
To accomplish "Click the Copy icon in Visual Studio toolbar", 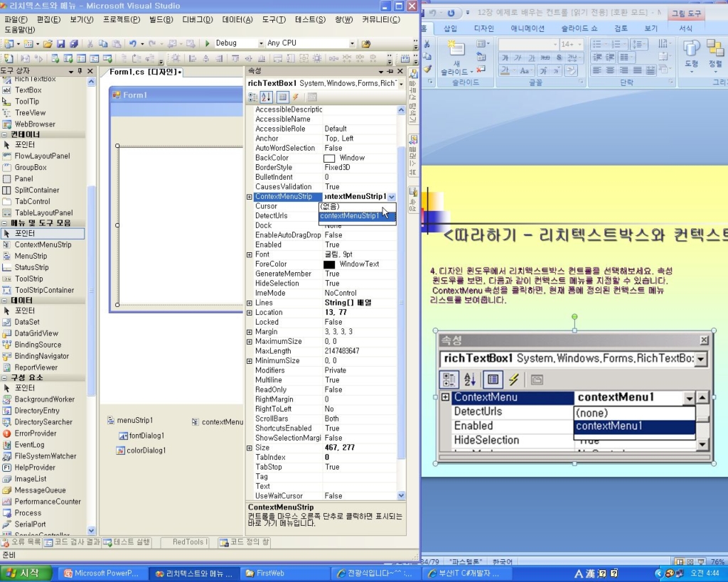I will click(103, 43).
